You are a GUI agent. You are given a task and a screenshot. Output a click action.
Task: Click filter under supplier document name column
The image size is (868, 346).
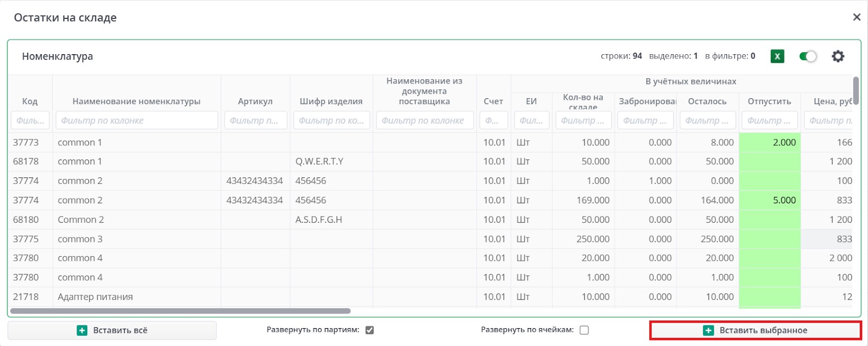tap(424, 120)
